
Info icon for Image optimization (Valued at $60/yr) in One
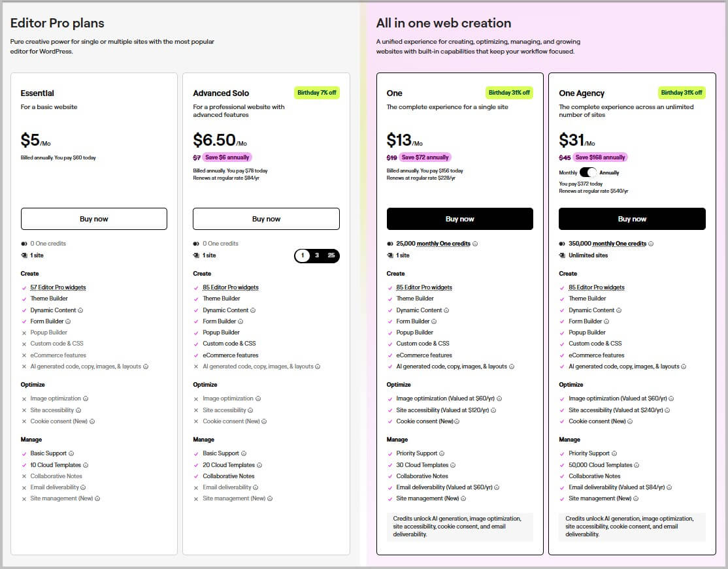point(499,398)
